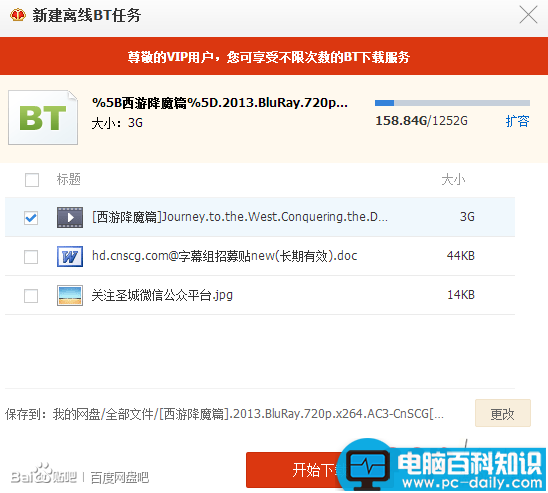Click the video file icon in the Journey.to.the.West row
The height and width of the screenshot is (493, 548).
pos(70,217)
